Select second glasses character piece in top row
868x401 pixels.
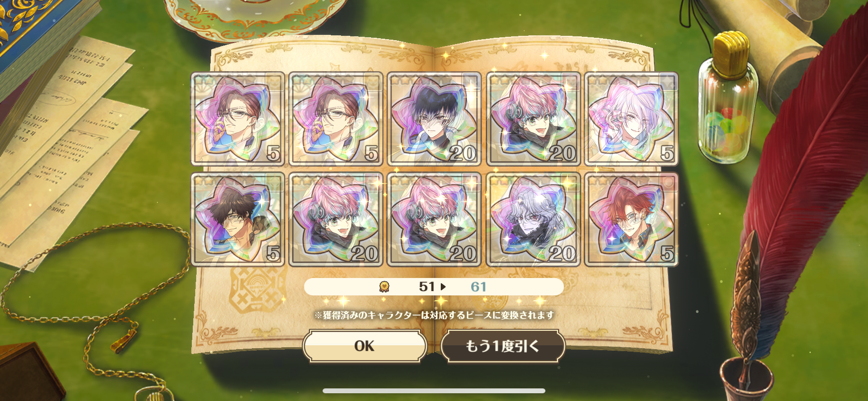point(336,119)
